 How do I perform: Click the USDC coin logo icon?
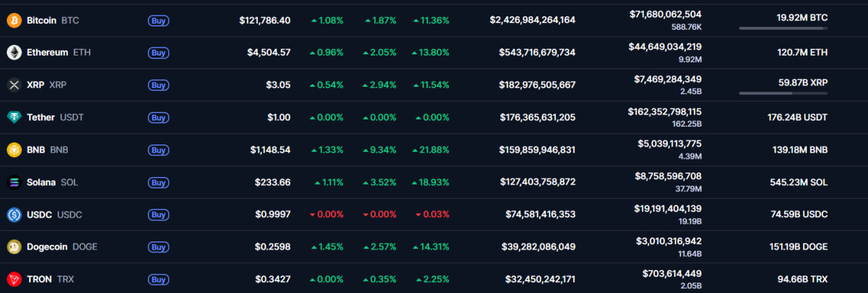click(14, 214)
